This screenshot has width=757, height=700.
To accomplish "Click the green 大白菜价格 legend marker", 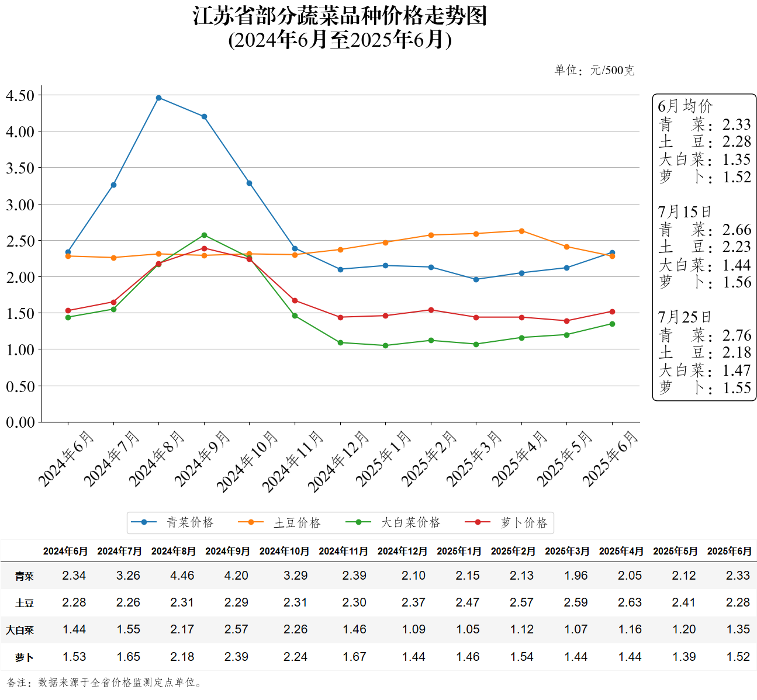I will pos(358,522).
